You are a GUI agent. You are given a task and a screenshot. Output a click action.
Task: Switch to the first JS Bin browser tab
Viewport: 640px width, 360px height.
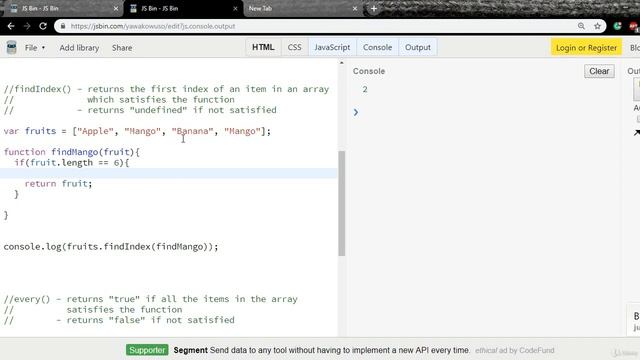61,9
